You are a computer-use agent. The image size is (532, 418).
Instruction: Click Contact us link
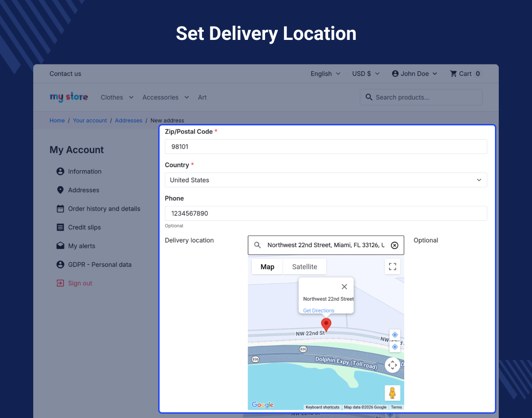tap(66, 74)
